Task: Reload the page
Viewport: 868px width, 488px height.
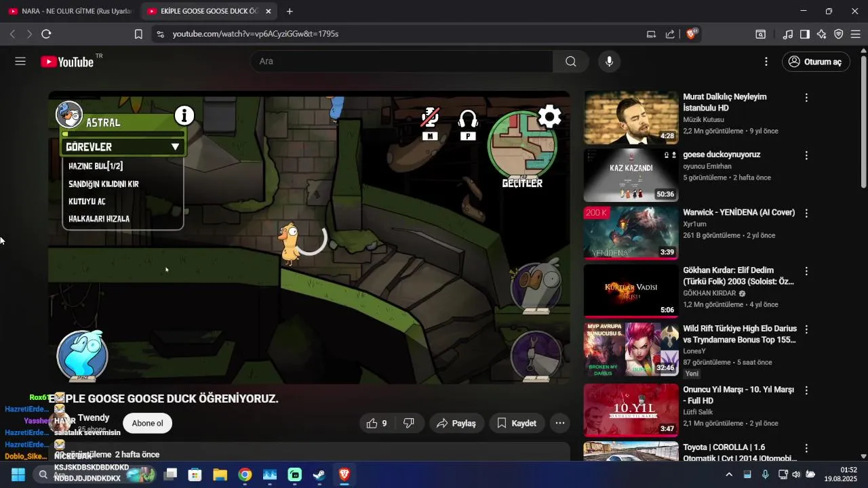Action: 46,34
